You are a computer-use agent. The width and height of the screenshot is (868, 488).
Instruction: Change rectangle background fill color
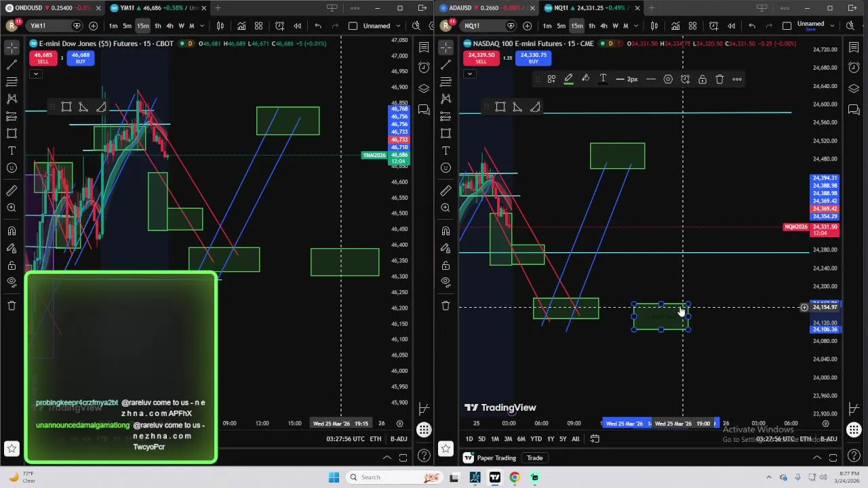pos(586,79)
